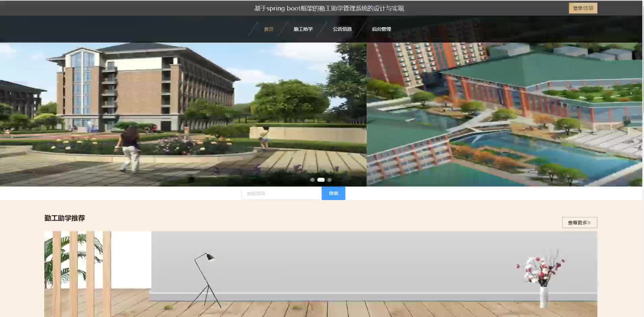Open the 首页 navigation item
This screenshot has width=644, height=317.
(x=269, y=29)
